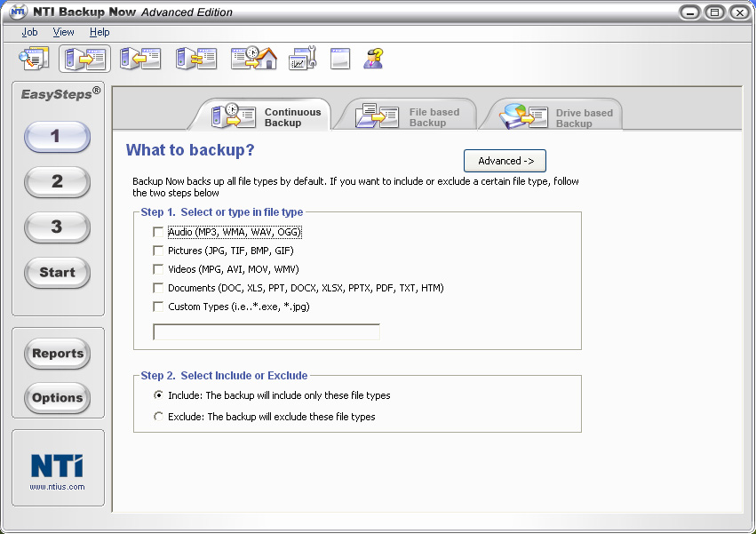
Task: Close the NTI Backup Now window
Action: pos(740,12)
